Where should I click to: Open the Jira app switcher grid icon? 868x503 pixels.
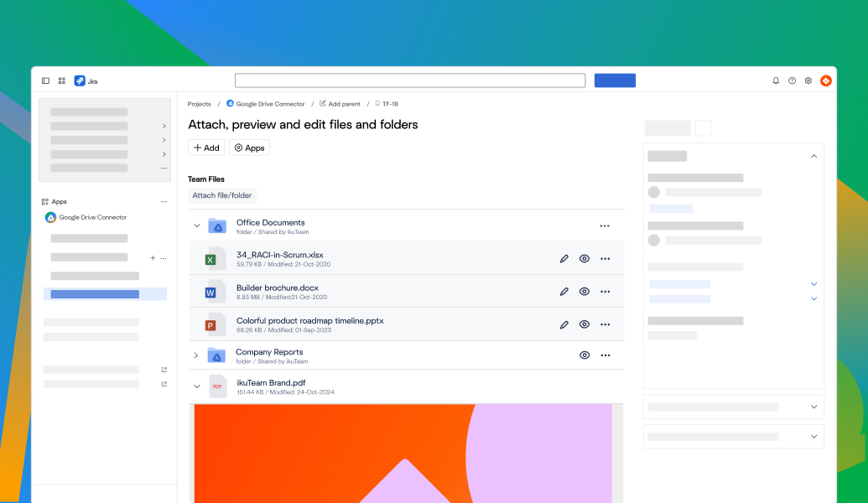[62, 80]
